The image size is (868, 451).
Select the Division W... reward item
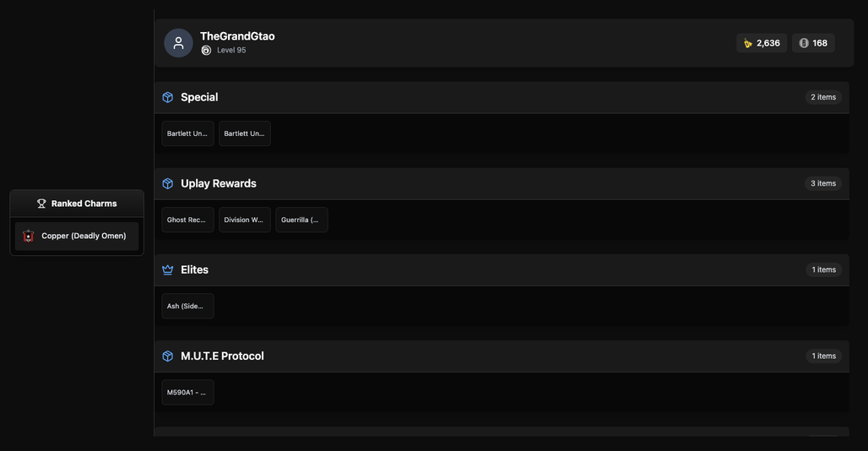245,220
